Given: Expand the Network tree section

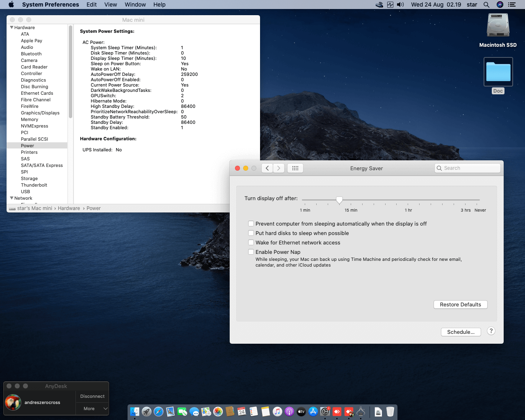Looking at the screenshot, I should [x=11, y=198].
